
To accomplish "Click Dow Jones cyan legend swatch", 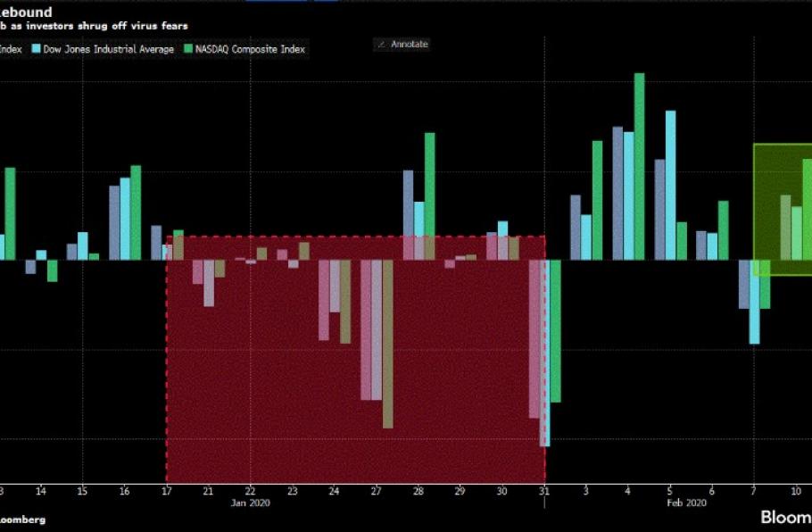I will coord(36,49).
